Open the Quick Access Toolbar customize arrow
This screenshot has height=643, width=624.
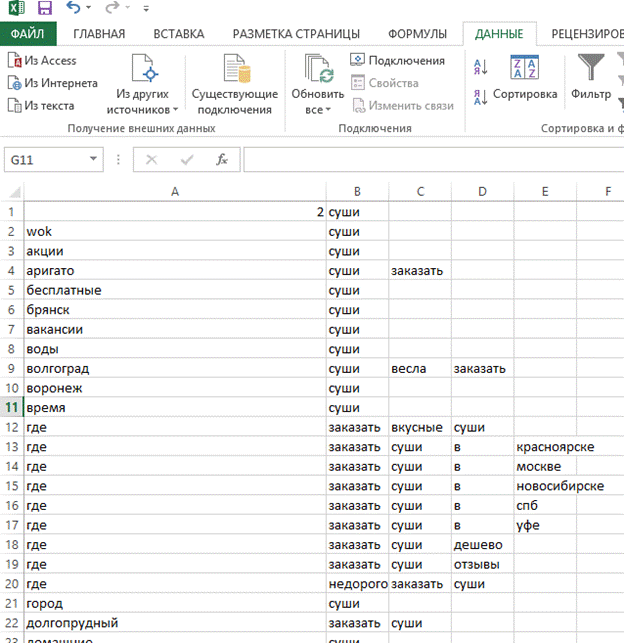[146, 8]
